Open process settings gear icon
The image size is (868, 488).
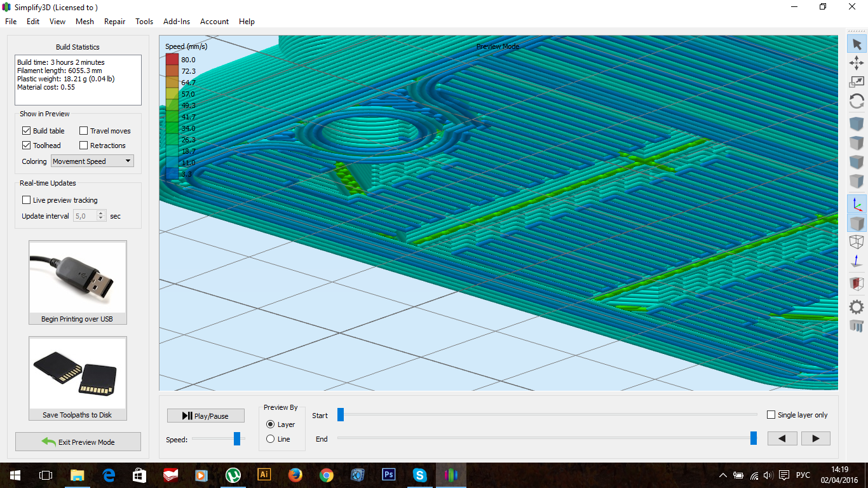tap(857, 307)
